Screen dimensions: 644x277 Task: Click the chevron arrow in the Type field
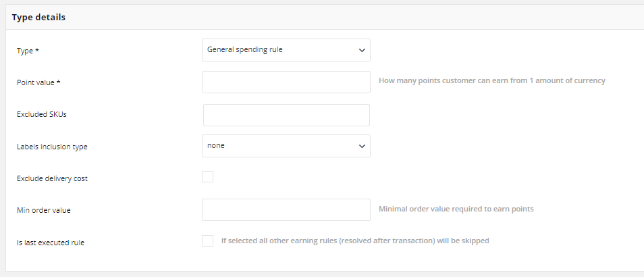[362, 51]
